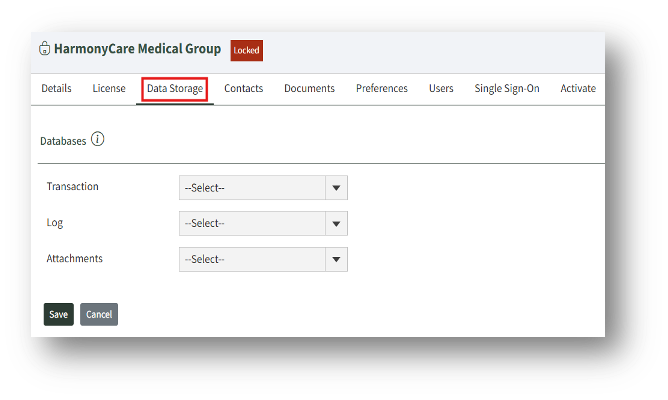The width and height of the screenshot is (668, 400).
Task: Go to the Activate tab
Action: pyautogui.click(x=578, y=89)
